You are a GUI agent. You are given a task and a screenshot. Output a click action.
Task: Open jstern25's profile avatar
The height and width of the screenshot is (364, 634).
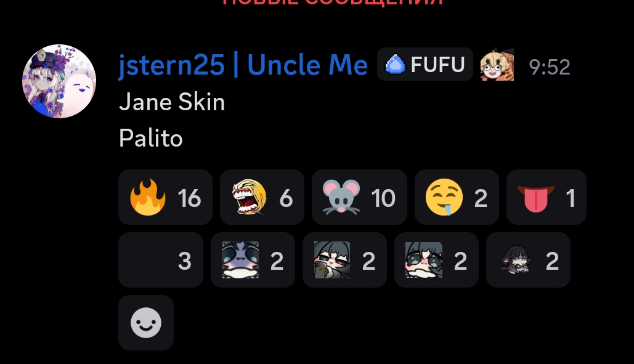pyautogui.click(x=59, y=81)
